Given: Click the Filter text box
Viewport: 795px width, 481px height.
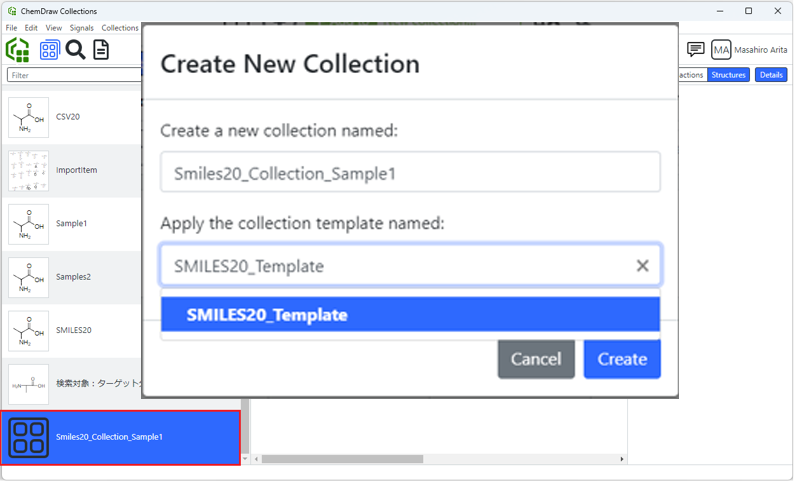Looking at the screenshot, I should (75, 75).
